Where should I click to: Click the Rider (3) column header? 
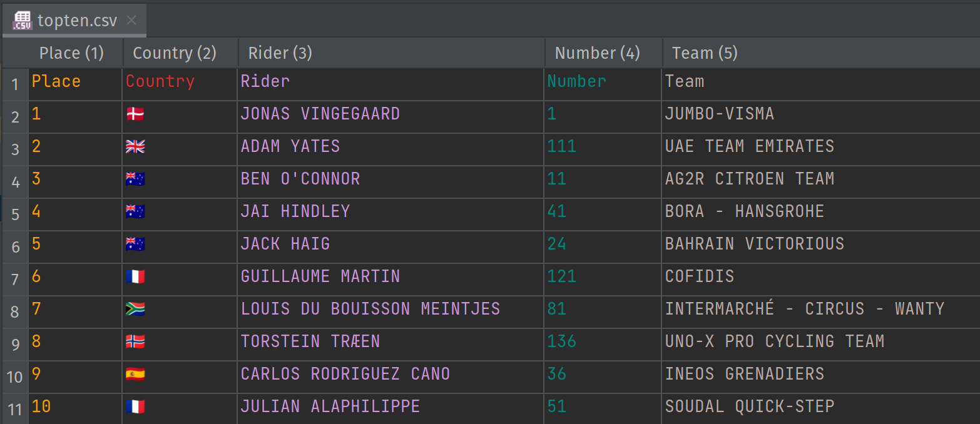pos(280,53)
